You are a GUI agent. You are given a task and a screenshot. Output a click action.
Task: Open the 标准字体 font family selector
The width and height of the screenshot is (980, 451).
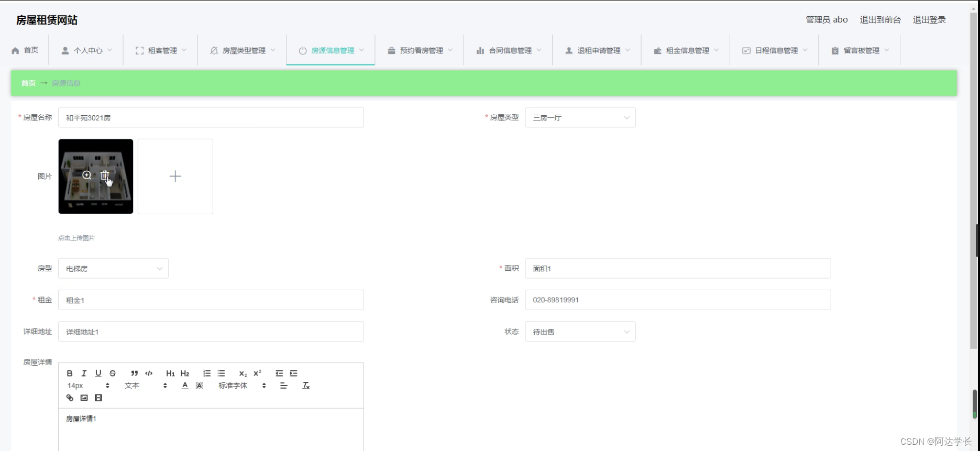point(242,386)
